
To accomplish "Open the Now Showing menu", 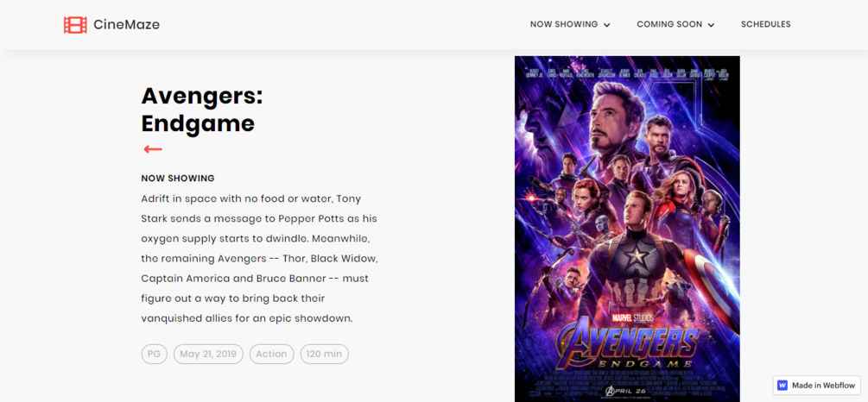I will point(564,24).
